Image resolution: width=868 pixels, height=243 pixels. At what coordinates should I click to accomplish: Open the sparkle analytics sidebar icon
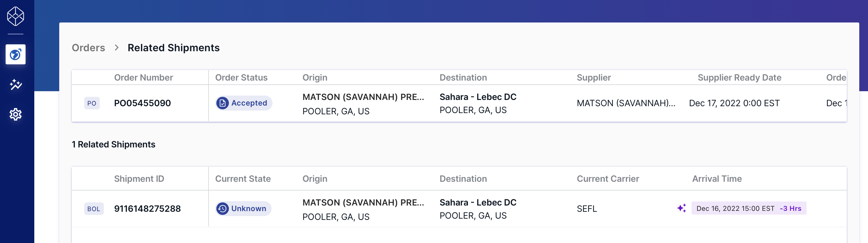16,84
